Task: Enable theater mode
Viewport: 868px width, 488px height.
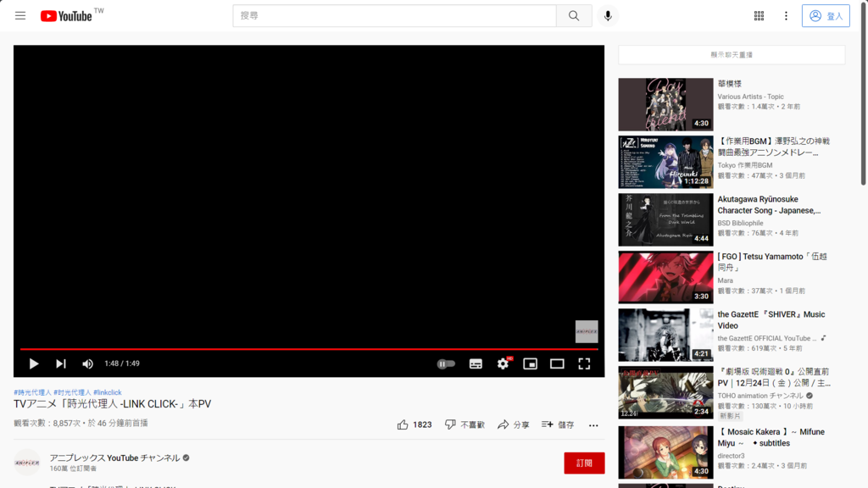Action: tap(557, 363)
